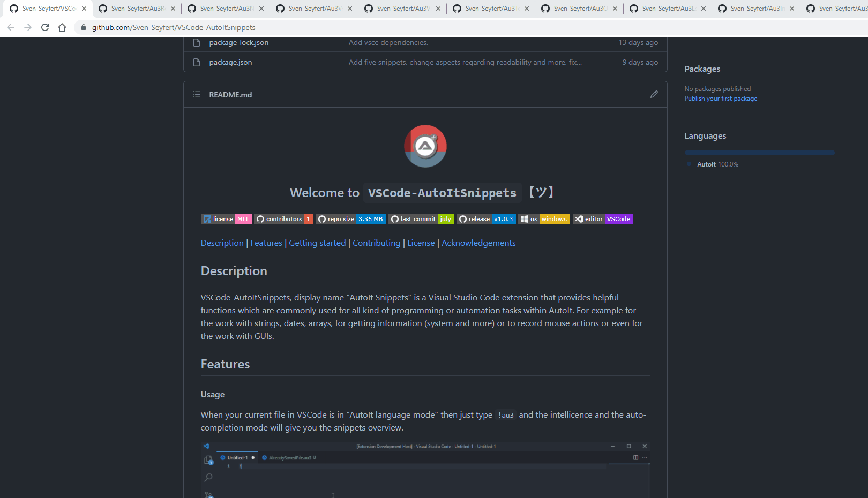Switch to the Sven-Seyfert/Au3L tab
The width and height of the screenshot is (868, 498).
668,9
